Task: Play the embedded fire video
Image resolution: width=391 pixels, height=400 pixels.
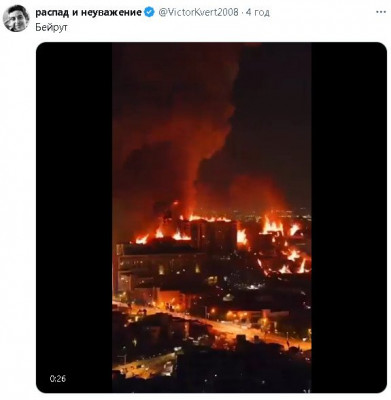Action: coord(211,217)
